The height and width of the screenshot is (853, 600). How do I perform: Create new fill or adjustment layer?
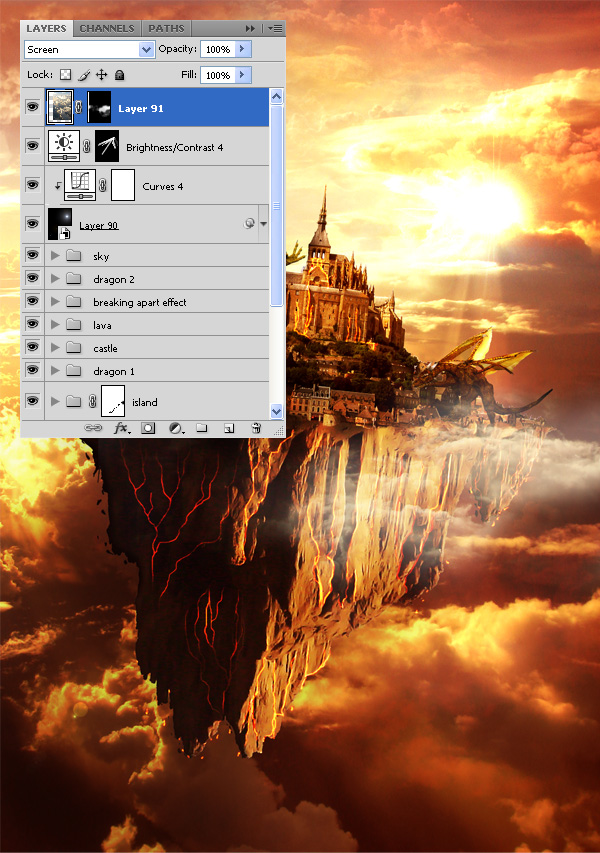[x=176, y=428]
